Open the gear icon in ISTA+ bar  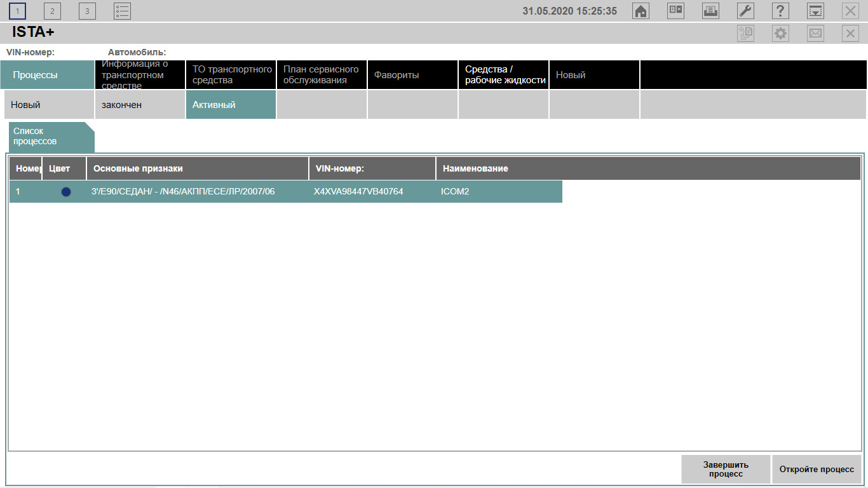780,34
